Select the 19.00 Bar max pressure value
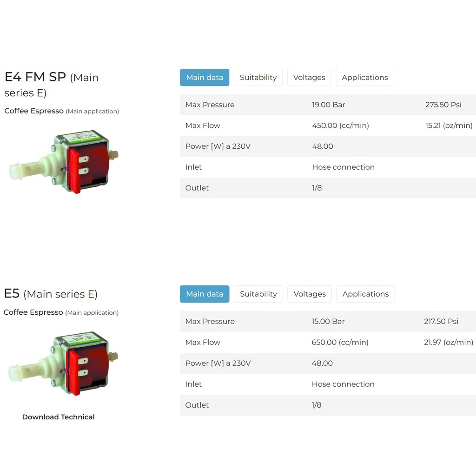This screenshot has width=476, height=476. point(329,105)
